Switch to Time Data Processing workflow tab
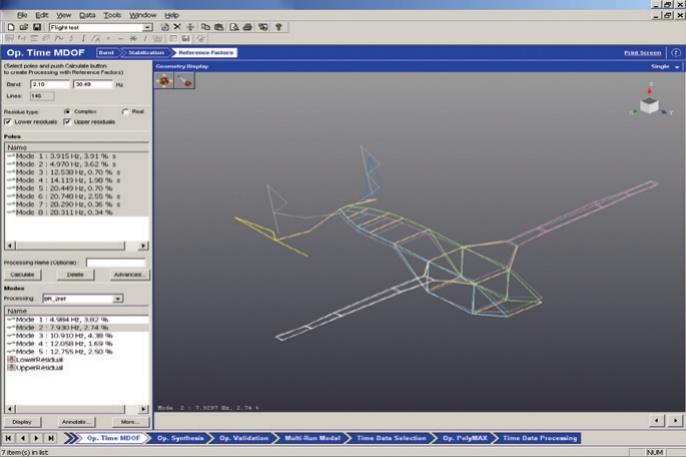Image resolution: width=686 pixels, height=457 pixels. (x=539, y=438)
